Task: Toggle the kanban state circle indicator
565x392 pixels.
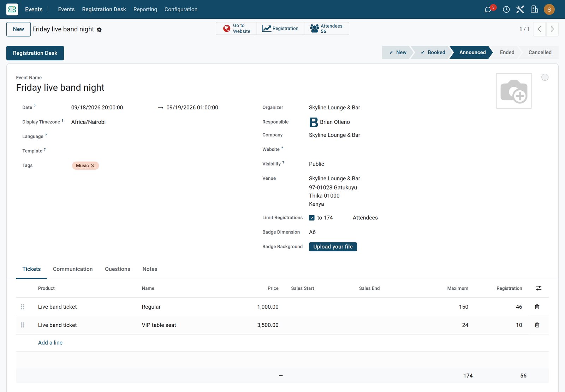Action: [x=545, y=77]
